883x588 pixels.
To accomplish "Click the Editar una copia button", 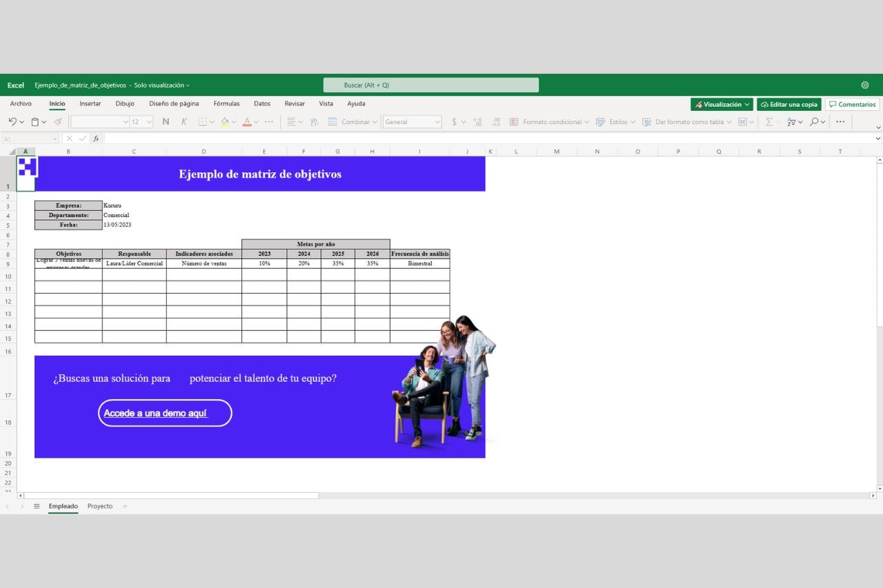I will tap(788, 103).
